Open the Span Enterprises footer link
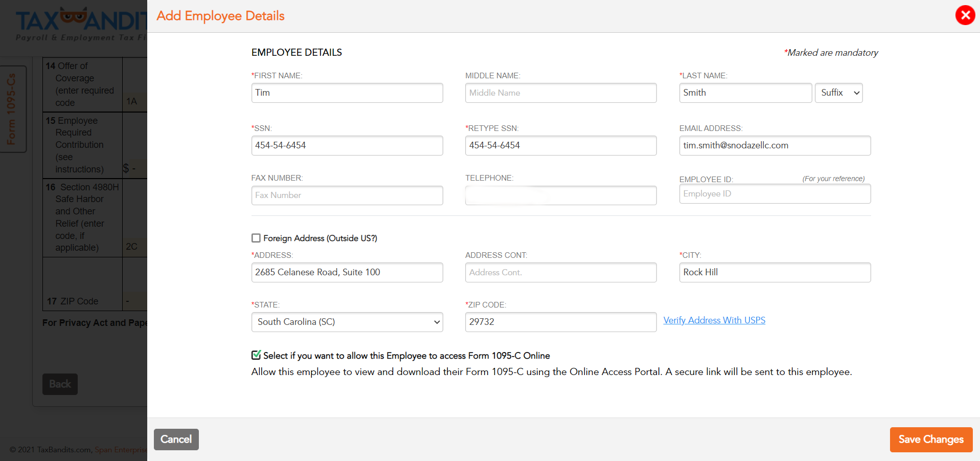 [120, 450]
